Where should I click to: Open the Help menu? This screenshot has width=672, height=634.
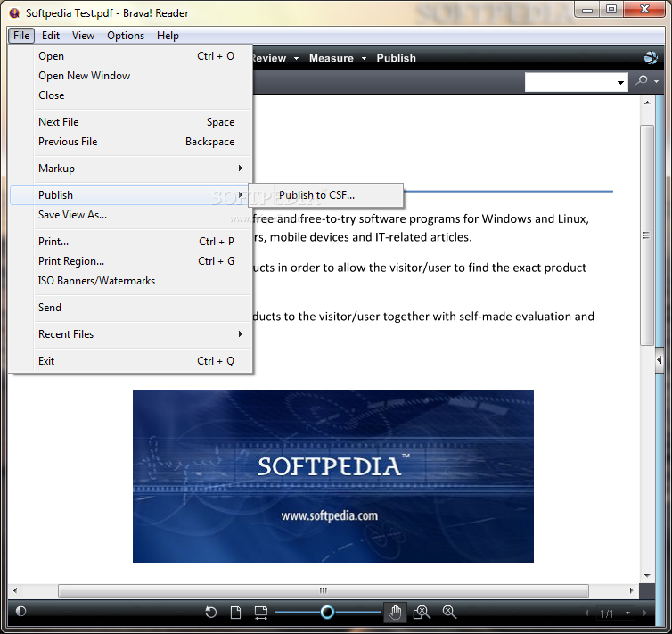pyautogui.click(x=168, y=36)
